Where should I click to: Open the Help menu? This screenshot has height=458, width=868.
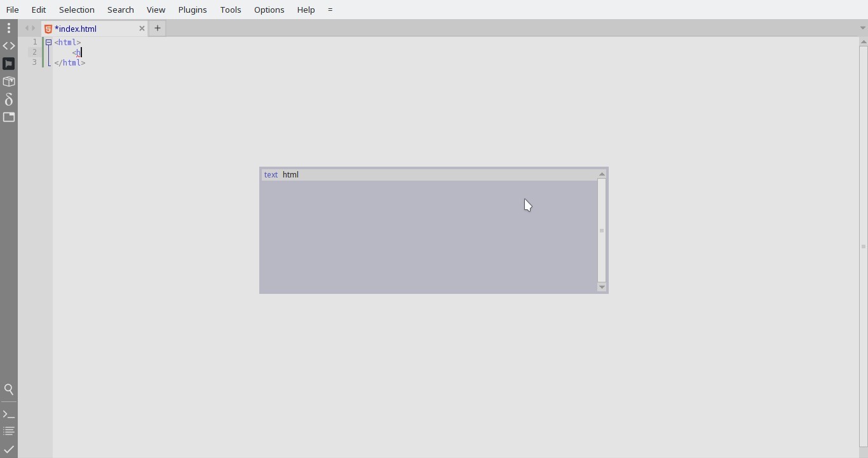pyautogui.click(x=307, y=10)
